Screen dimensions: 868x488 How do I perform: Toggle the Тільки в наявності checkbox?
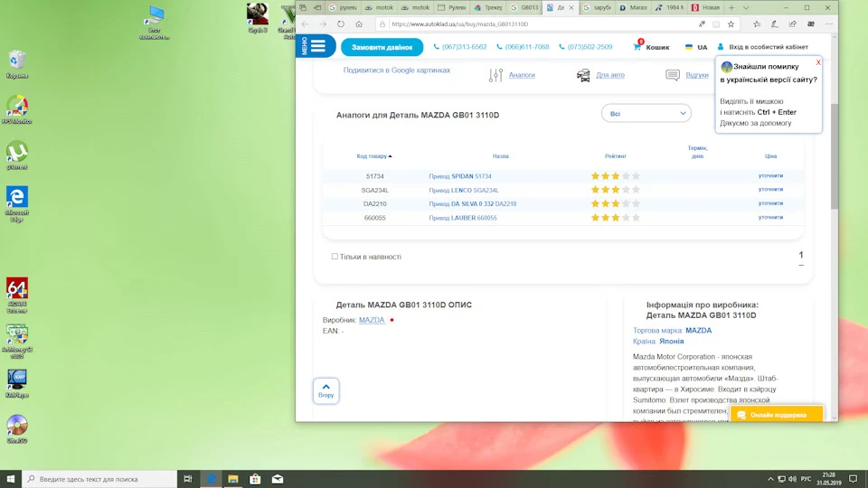[x=335, y=256]
